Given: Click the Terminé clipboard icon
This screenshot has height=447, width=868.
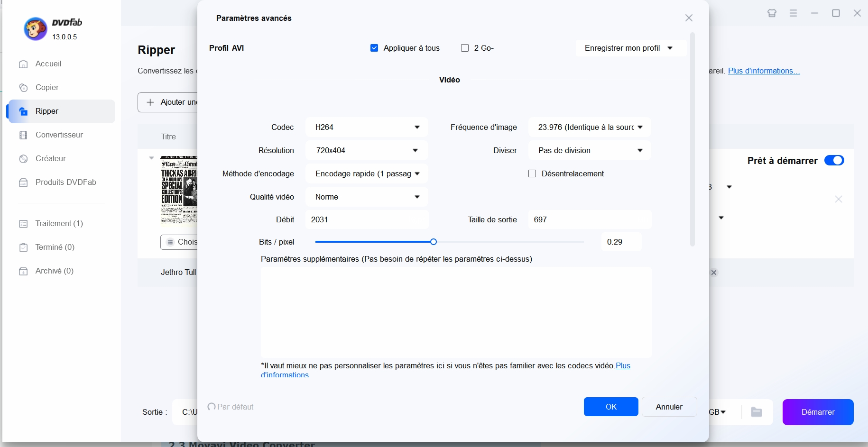Looking at the screenshot, I should click(23, 247).
